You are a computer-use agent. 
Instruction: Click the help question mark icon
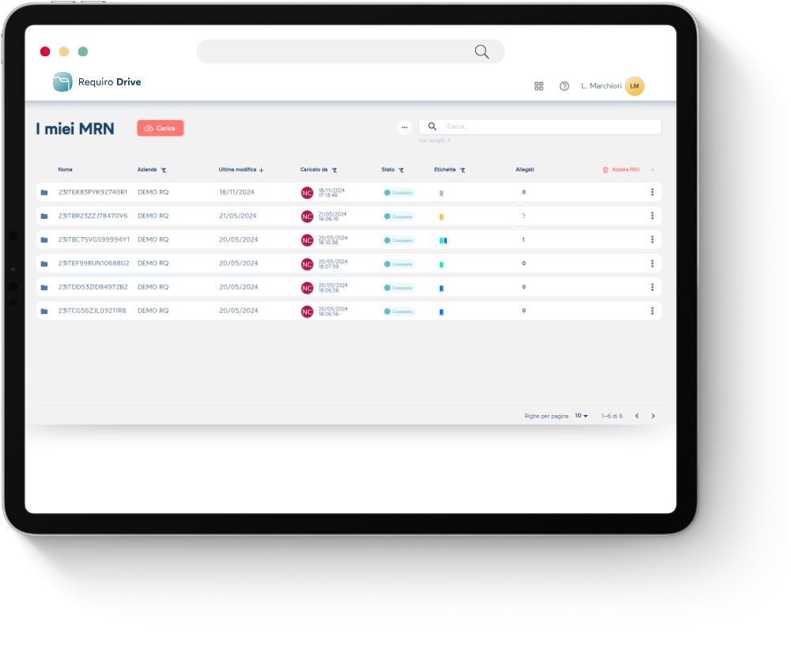(x=564, y=86)
